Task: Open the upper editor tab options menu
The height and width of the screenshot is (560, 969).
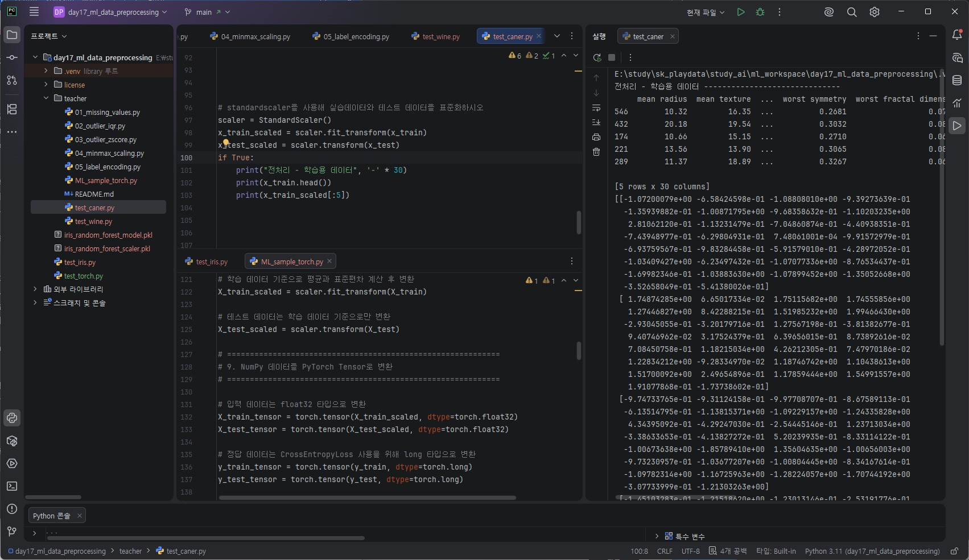Action: (x=572, y=36)
